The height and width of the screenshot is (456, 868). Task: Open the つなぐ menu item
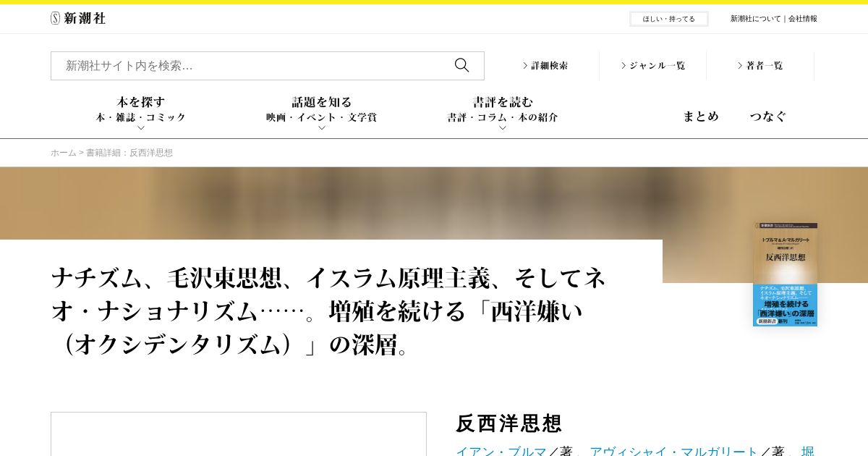click(767, 116)
